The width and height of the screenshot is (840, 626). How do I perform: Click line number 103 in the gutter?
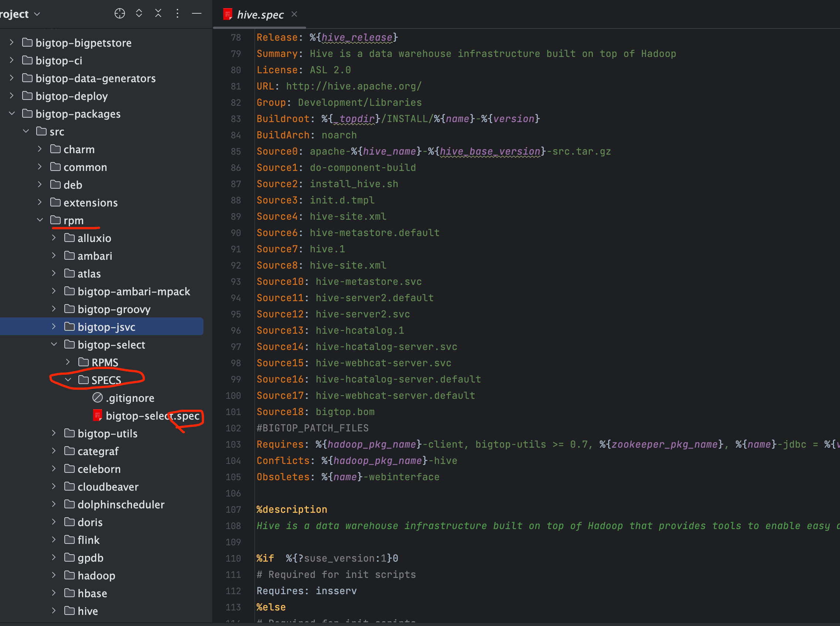point(233,444)
